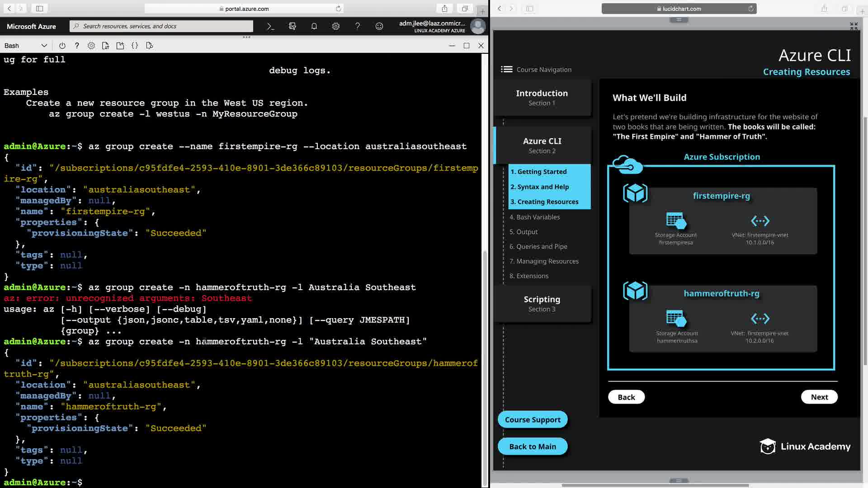Select 6. Queries and Pipe lesson

click(x=538, y=246)
